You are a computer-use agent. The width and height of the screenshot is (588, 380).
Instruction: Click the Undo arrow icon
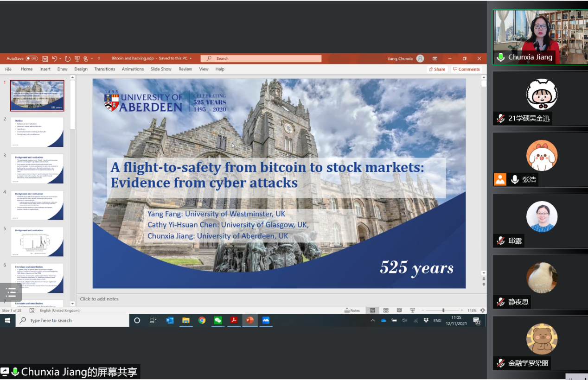coord(55,59)
